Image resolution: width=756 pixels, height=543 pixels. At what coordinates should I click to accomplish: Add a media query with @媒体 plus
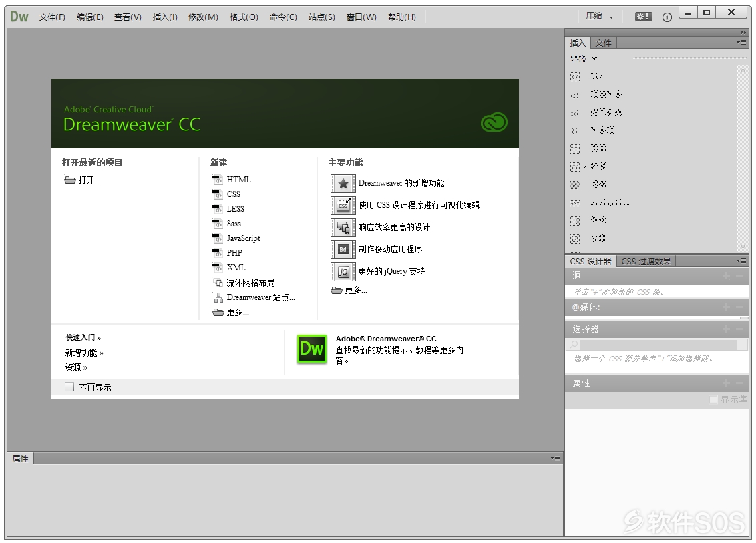726,307
